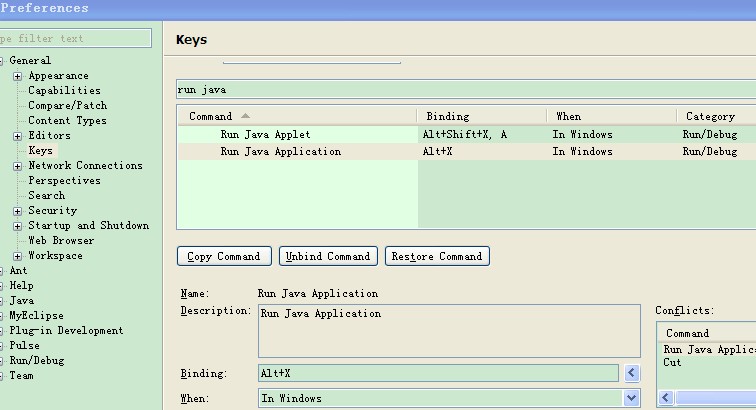Open the MyEclipse preferences category

36,316
